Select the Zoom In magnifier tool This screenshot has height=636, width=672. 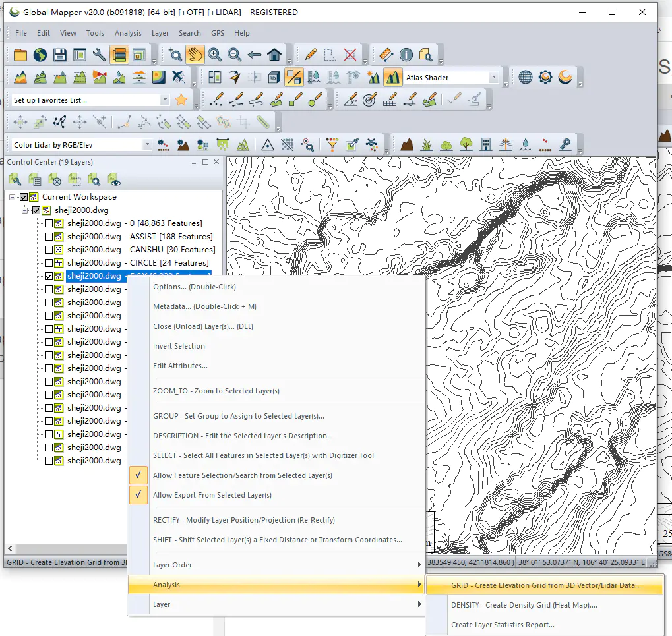click(x=215, y=55)
